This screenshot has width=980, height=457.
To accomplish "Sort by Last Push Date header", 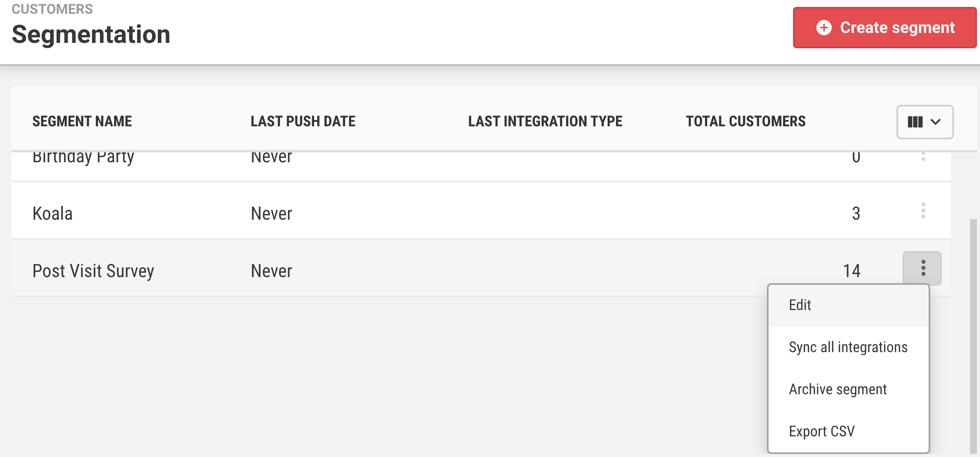I will tap(303, 122).
